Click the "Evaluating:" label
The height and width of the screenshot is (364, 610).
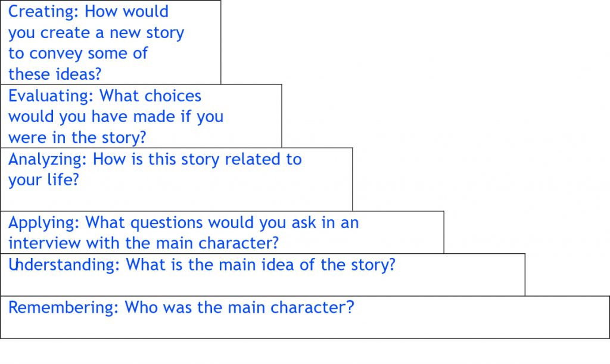click(x=51, y=96)
